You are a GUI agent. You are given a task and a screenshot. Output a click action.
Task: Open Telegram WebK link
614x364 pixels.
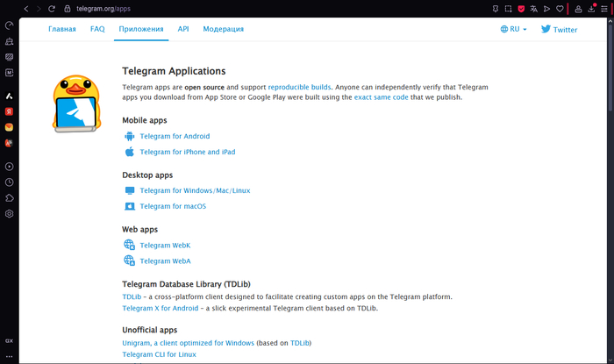pos(165,246)
